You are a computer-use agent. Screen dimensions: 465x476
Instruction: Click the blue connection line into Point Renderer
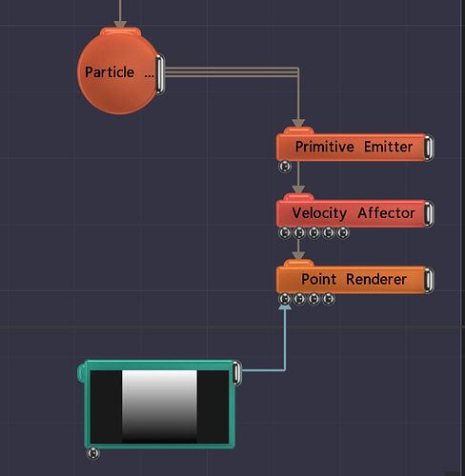pos(285,340)
